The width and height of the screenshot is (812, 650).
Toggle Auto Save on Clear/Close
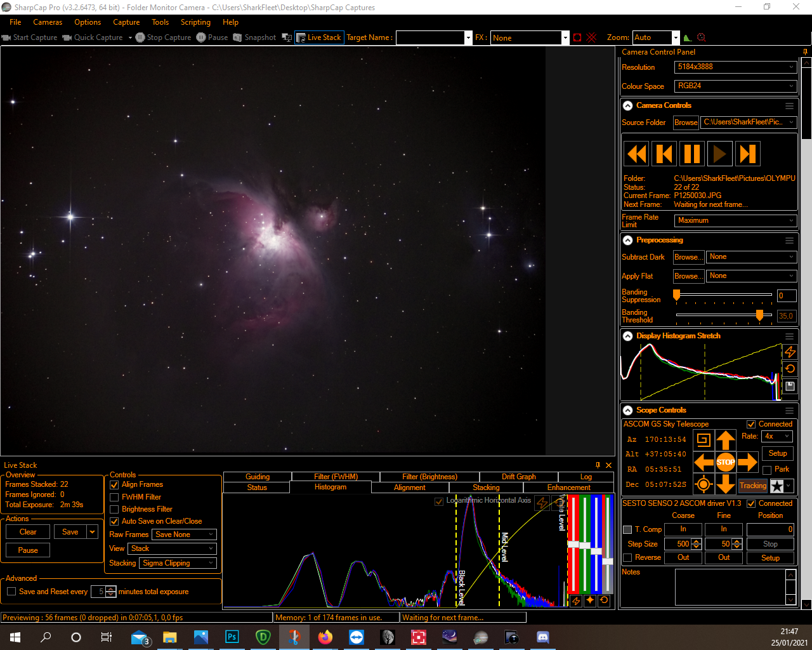(115, 521)
